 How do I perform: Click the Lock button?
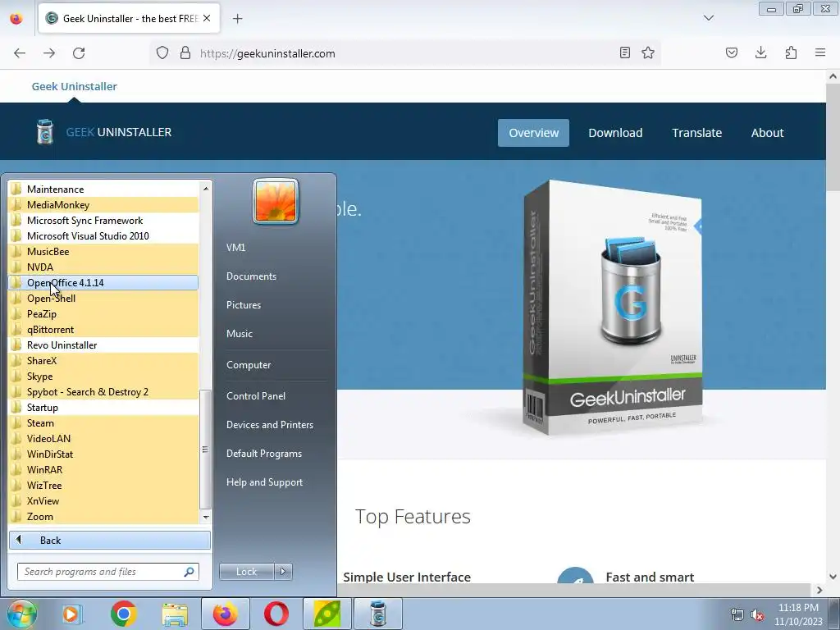[246, 572]
